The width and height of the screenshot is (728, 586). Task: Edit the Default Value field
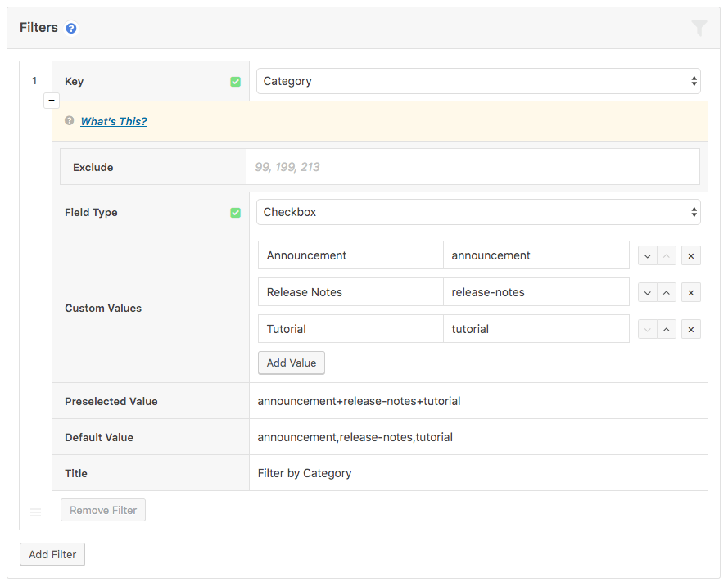click(478, 437)
